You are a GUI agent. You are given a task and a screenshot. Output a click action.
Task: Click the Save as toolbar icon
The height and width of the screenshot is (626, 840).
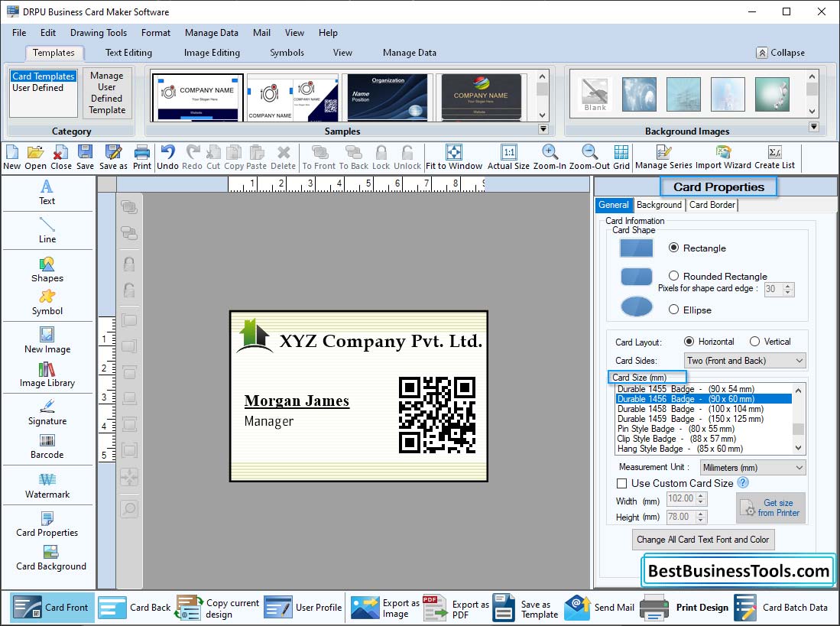coord(113,158)
